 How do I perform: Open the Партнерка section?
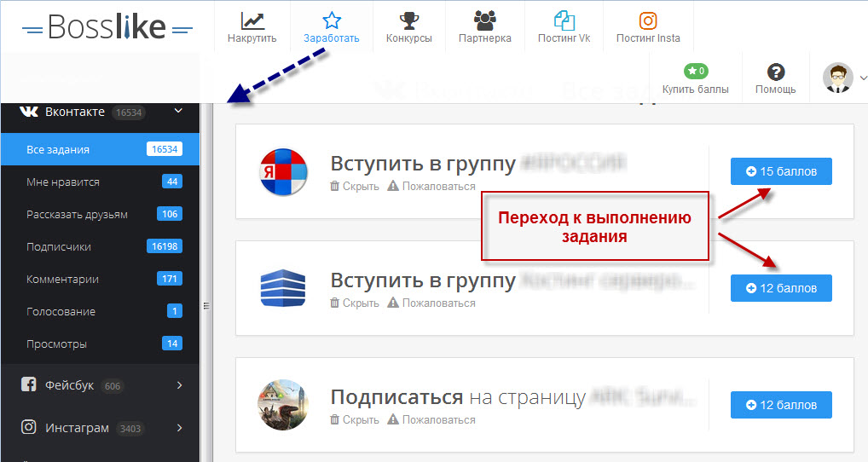click(485, 27)
